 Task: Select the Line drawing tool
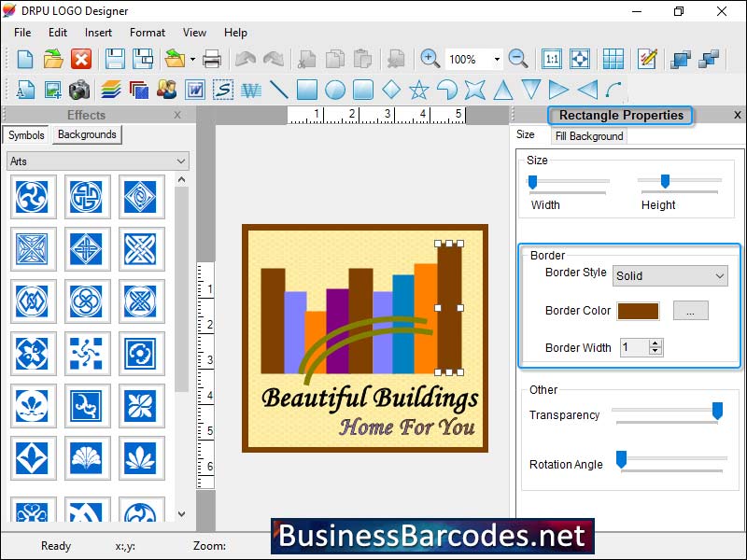(278, 90)
